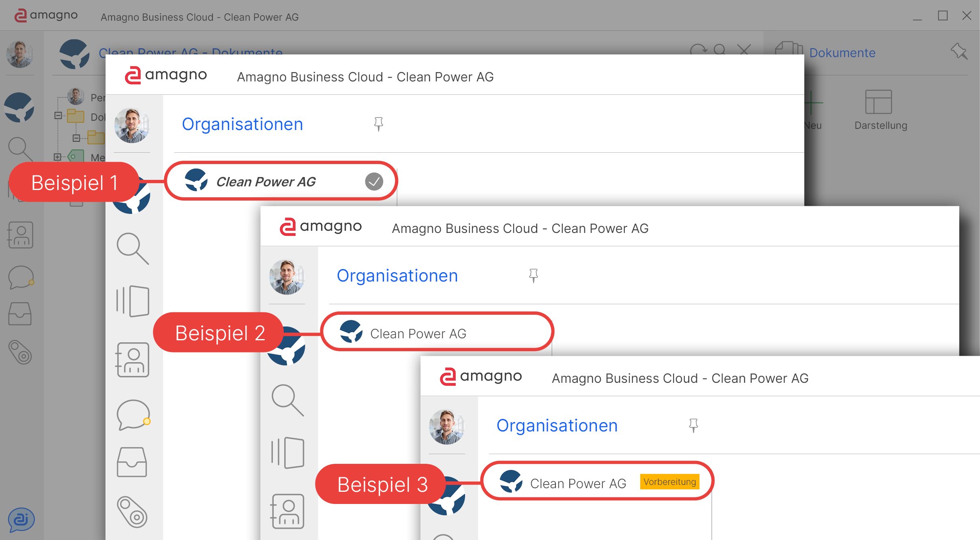Collapse the Dokumente folder tree node
980x540 pixels.
[58, 116]
